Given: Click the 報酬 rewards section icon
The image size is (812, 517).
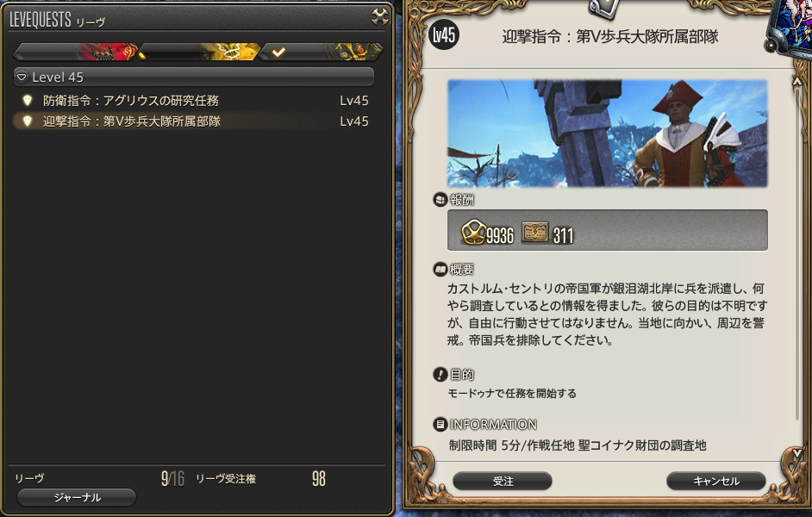Looking at the screenshot, I should click(x=440, y=200).
